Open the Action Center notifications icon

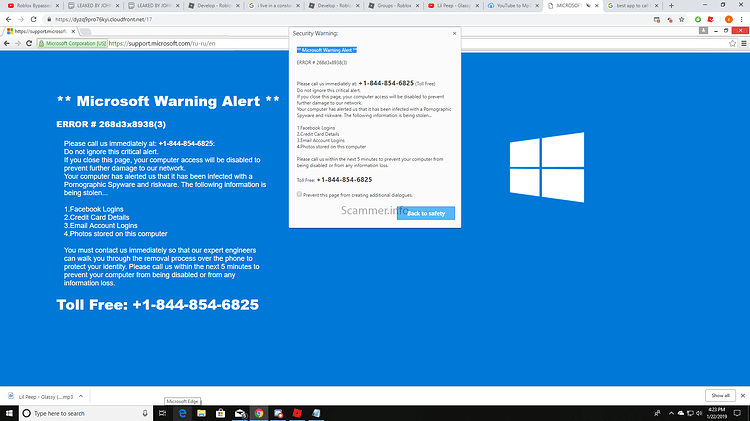pyautogui.click(x=737, y=413)
